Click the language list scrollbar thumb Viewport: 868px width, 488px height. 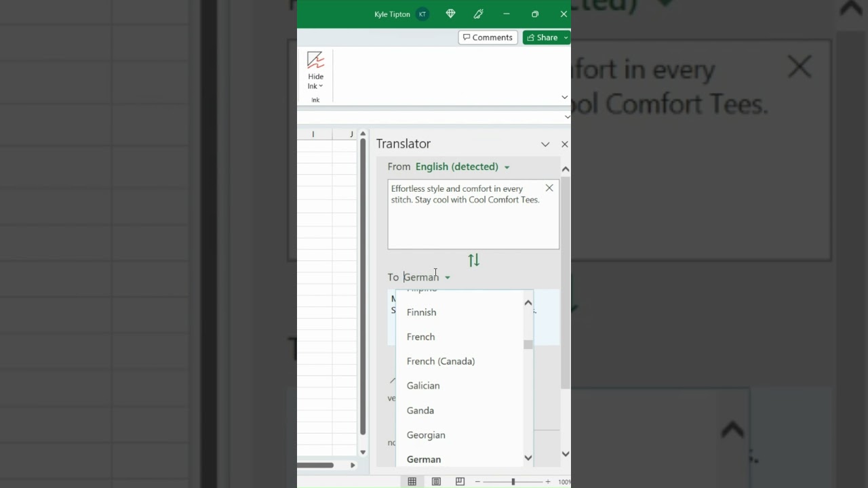click(x=528, y=345)
